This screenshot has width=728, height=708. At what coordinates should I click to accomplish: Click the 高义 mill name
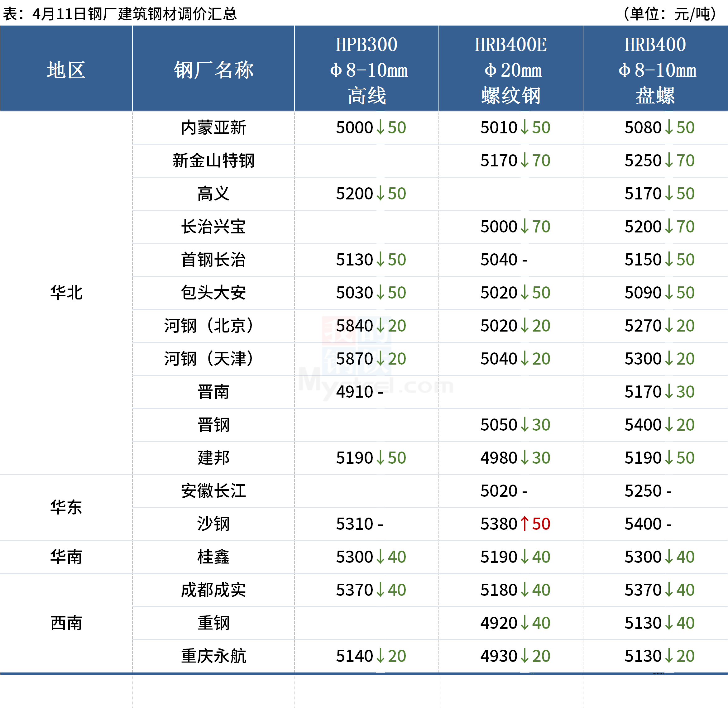(x=213, y=194)
